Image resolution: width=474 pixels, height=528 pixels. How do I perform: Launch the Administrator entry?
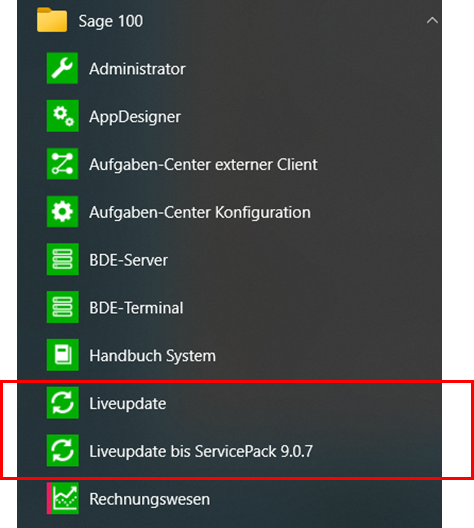click(229, 68)
